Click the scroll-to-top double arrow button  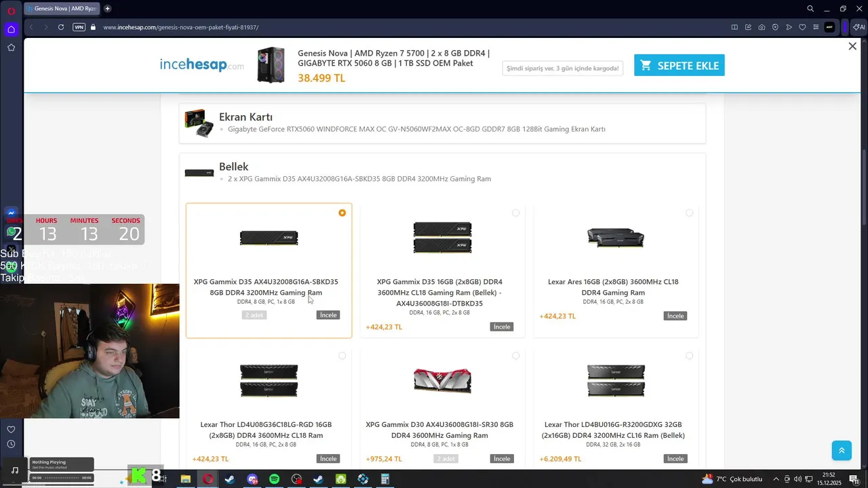coord(842,450)
